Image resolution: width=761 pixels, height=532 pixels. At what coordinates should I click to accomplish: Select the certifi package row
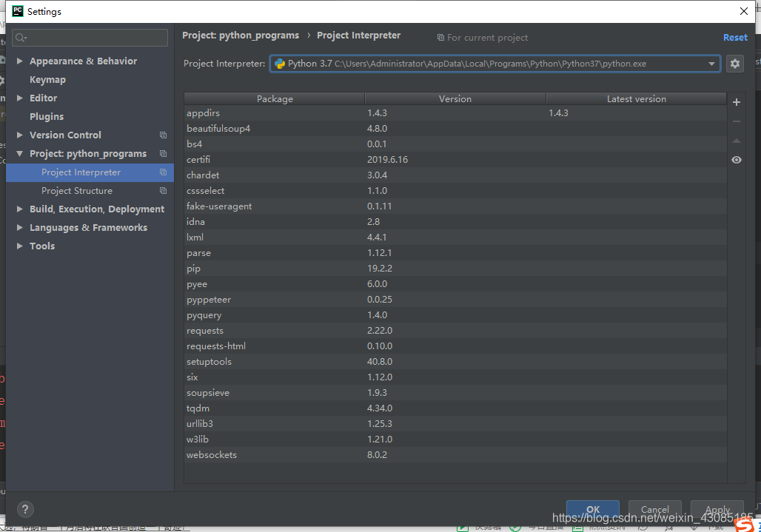[455, 160]
